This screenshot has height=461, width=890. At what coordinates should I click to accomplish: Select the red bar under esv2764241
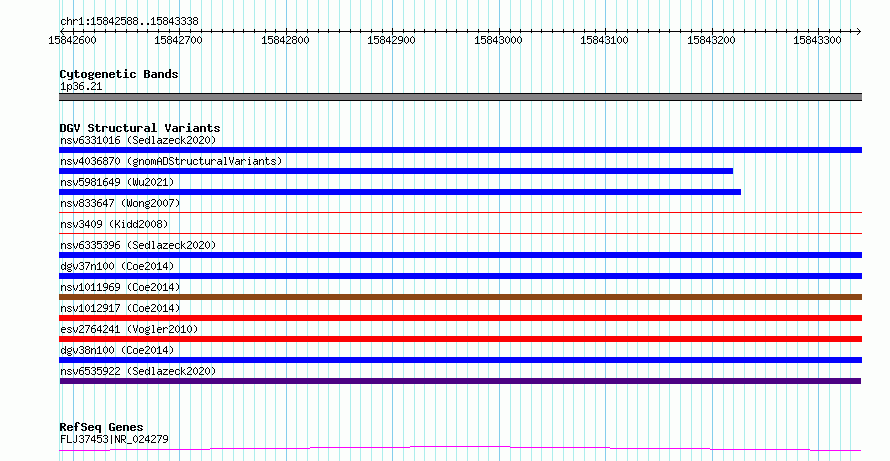pyautogui.click(x=460, y=339)
